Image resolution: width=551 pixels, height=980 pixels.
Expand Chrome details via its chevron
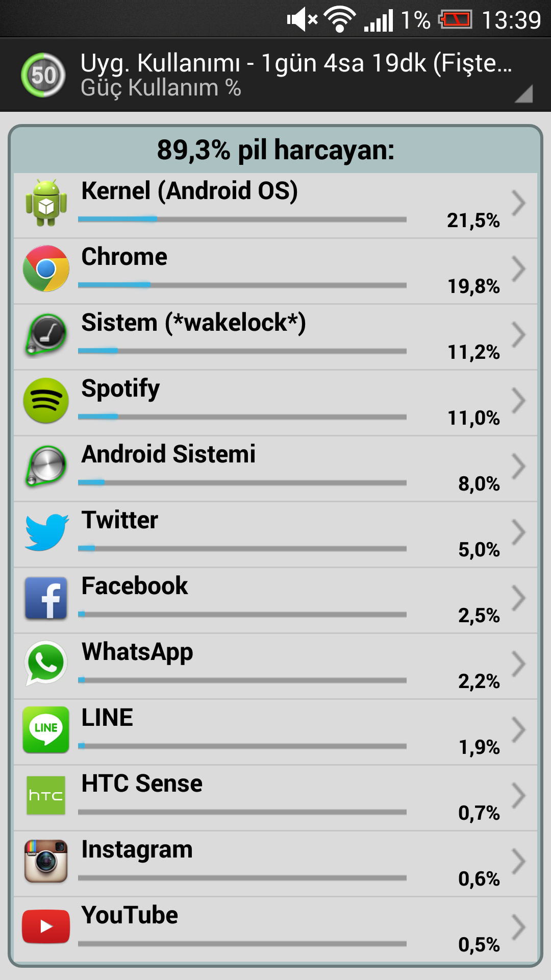[x=519, y=268]
